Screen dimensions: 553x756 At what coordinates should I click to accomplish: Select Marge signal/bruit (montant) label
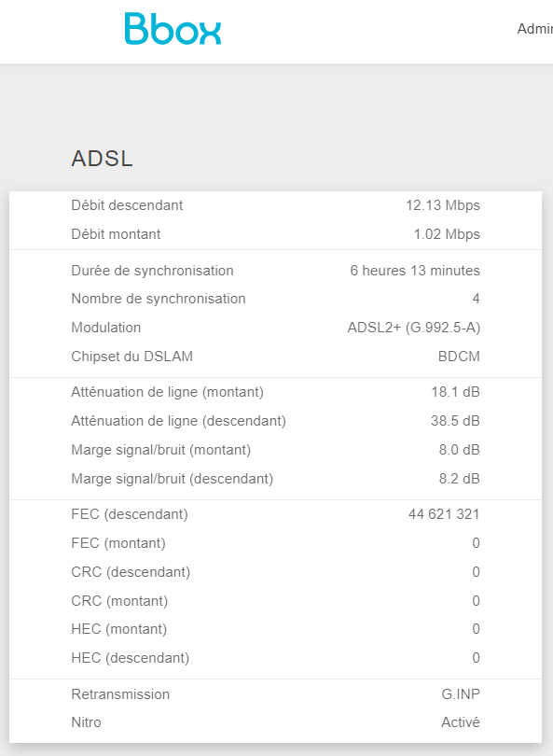coord(161,450)
